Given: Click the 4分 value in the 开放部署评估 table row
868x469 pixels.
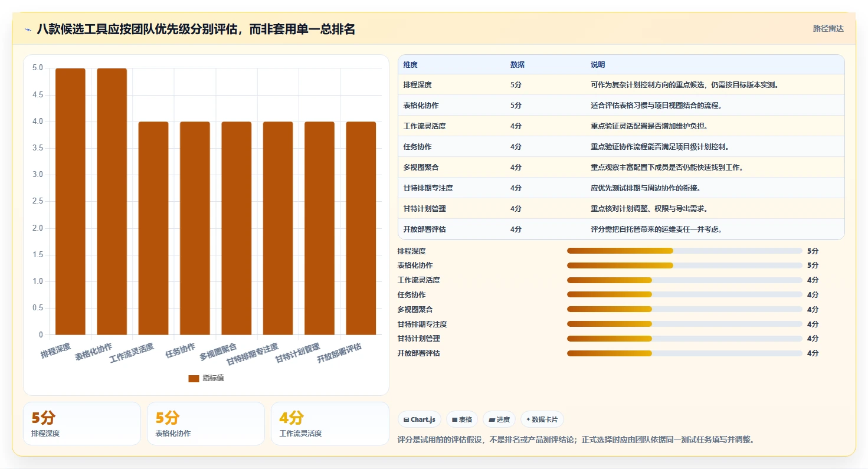Looking at the screenshot, I should (516, 229).
